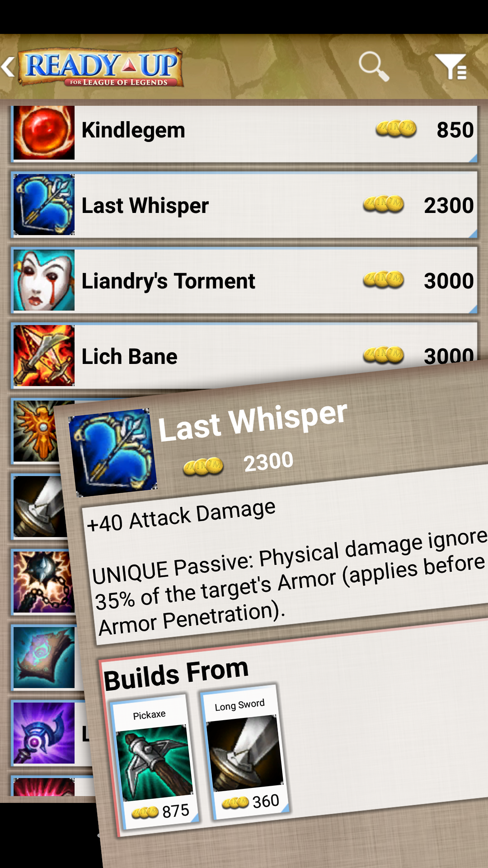Tap the large Last Whisper icon in the detail card
The height and width of the screenshot is (868, 488).
pyautogui.click(x=113, y=452)
